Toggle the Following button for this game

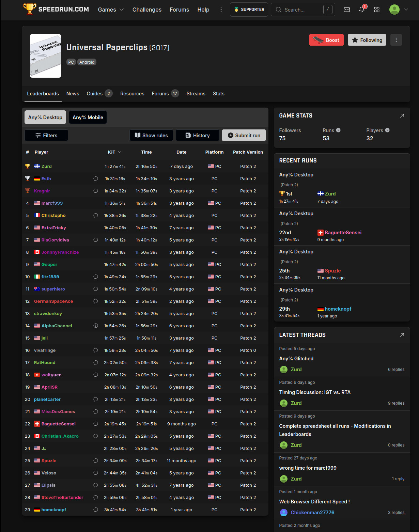point(367,40)
